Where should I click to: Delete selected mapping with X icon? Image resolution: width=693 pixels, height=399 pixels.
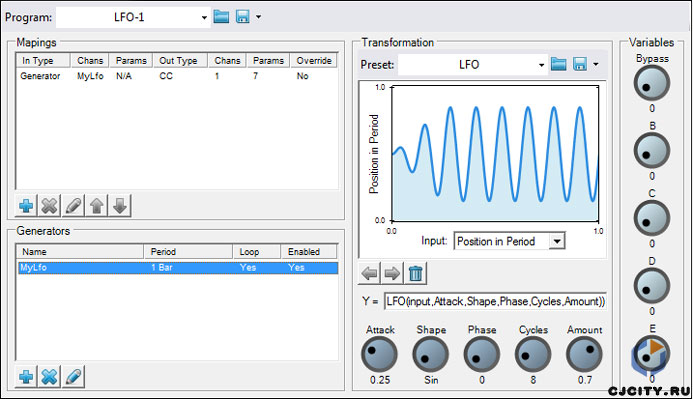click(50, 205)
